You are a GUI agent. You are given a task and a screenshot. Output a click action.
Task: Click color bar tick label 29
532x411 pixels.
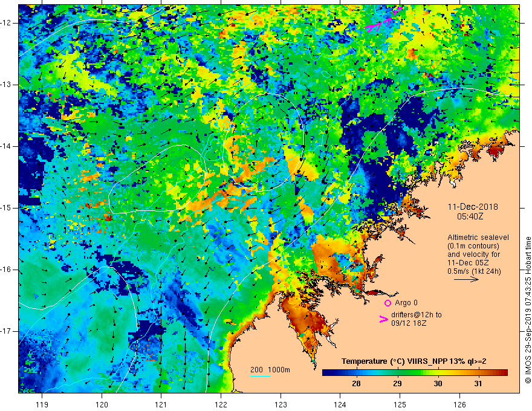[397, 384]
